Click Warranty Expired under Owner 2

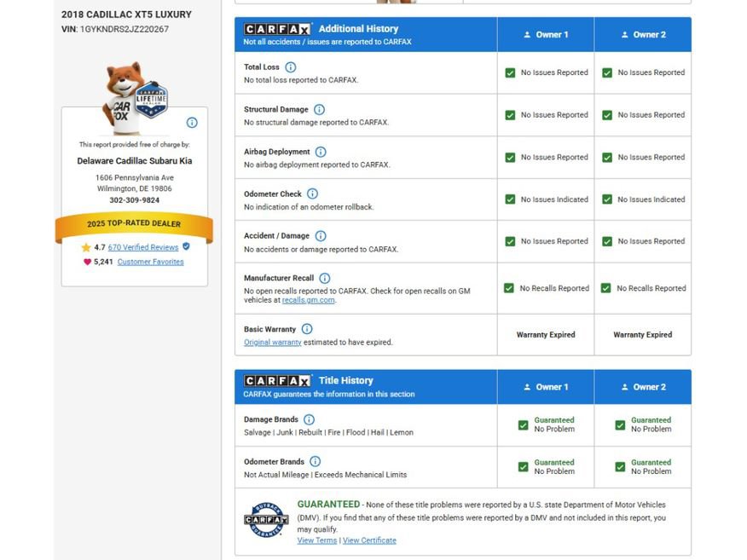pyautogui.click(x=643, y=335)
